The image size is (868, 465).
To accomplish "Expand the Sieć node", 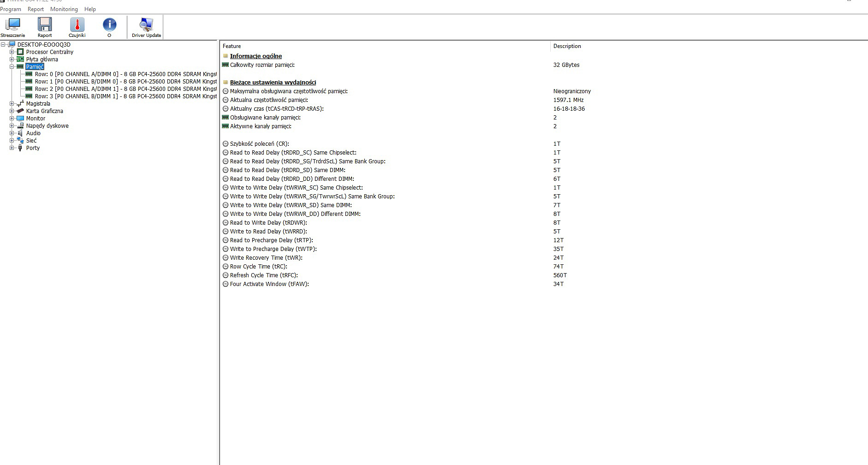I will point(12,141).
